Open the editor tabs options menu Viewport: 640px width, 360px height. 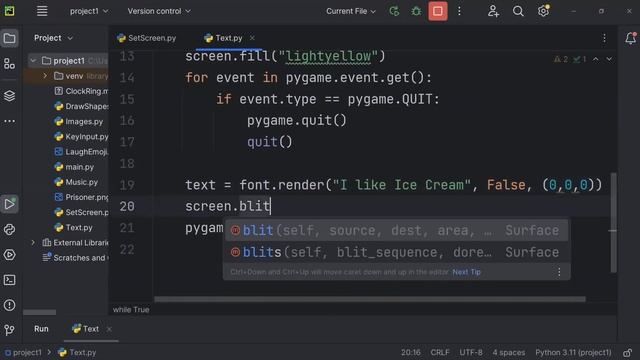tap(604, 38)
